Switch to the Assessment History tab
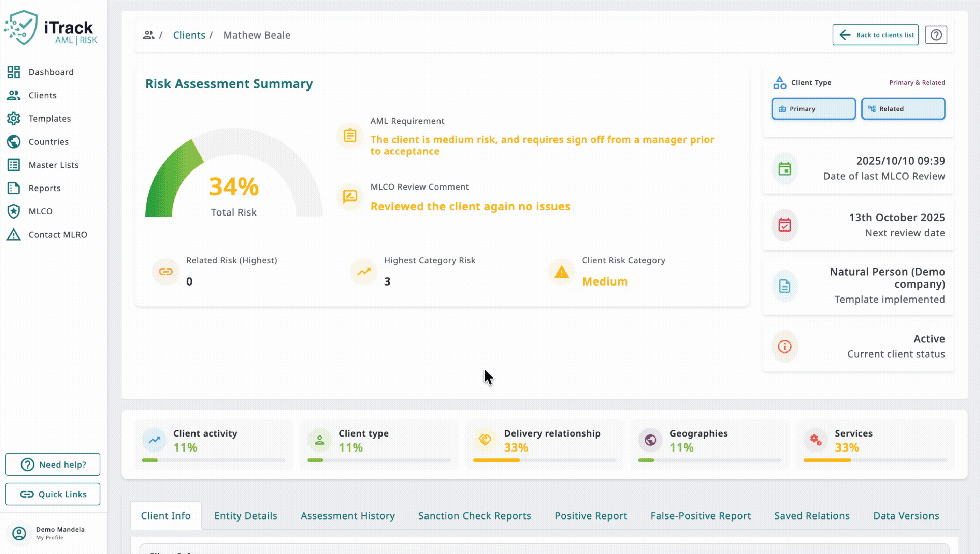This screenshot has width=980, height=554. pos(347,515)
